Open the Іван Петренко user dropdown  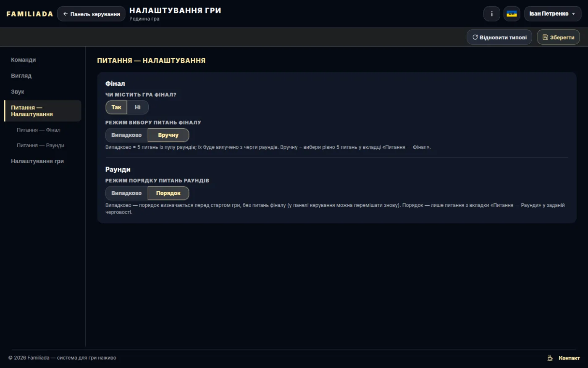553,14
